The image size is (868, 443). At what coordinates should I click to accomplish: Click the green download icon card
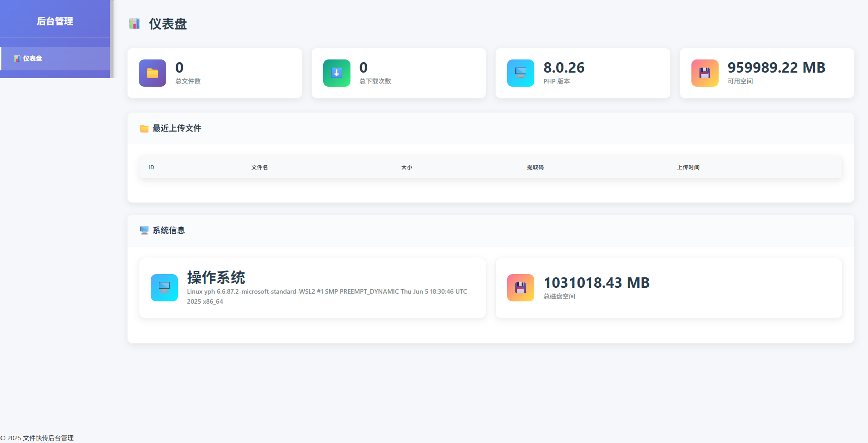(x=336, y=73)
